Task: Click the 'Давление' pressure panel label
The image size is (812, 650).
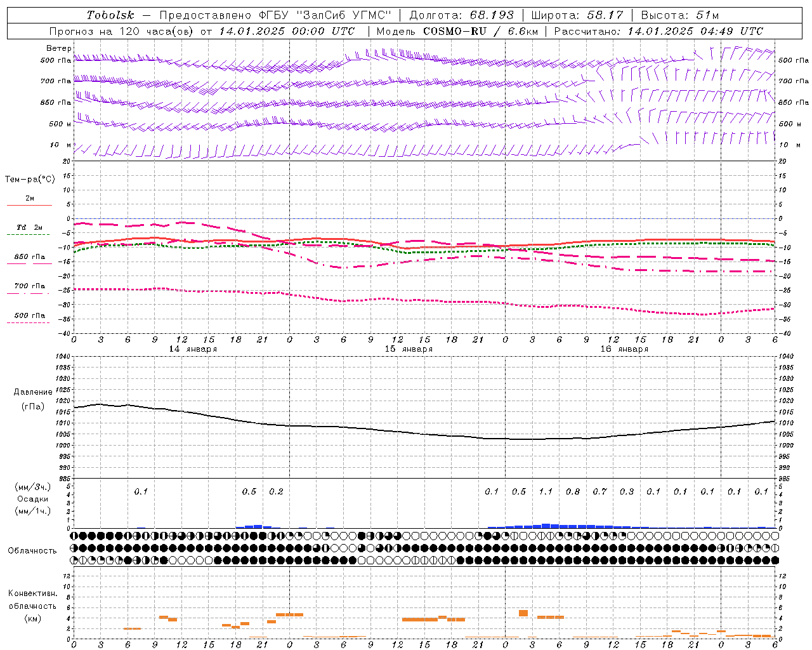Action: coord(32,392)
